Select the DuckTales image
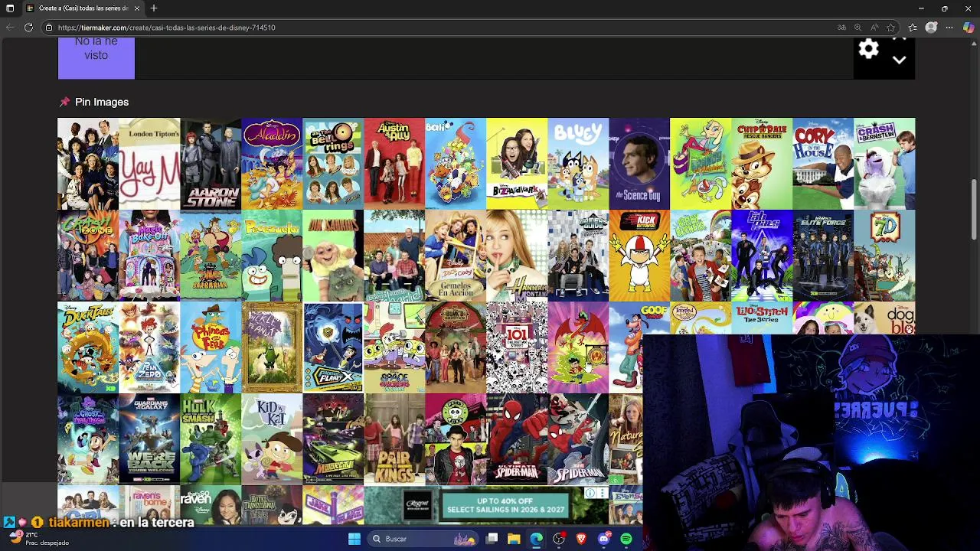Viewport: 980px width, 551px height. coord(88,347)
